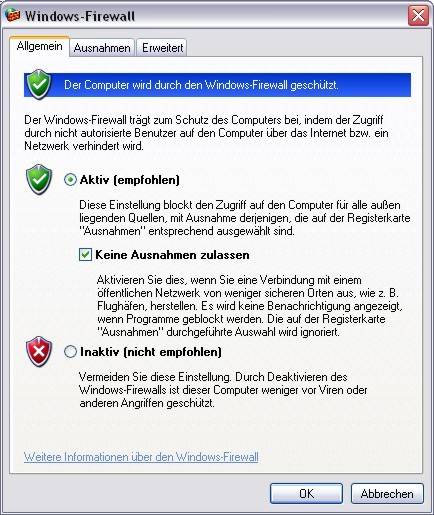The image size is (434, 515).
Task: Confirm settings with the OK button
Action: click(306, 493)
